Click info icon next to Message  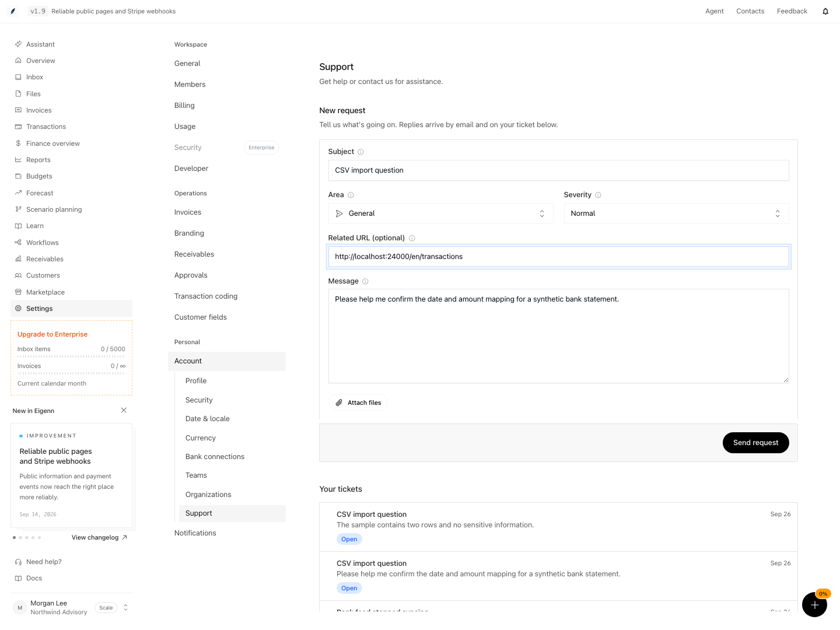point(365,281)
